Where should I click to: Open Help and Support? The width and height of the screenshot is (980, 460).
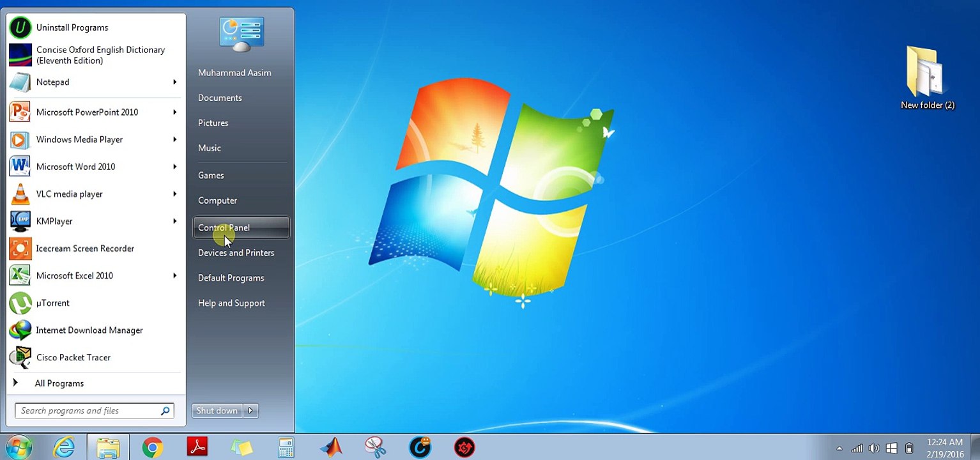coord(231,303)
